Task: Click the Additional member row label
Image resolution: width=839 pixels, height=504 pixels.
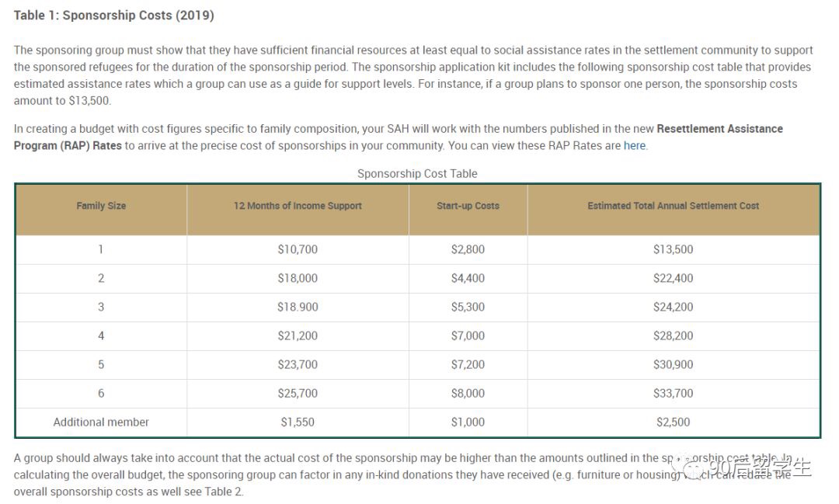Action: coord(101,422)
